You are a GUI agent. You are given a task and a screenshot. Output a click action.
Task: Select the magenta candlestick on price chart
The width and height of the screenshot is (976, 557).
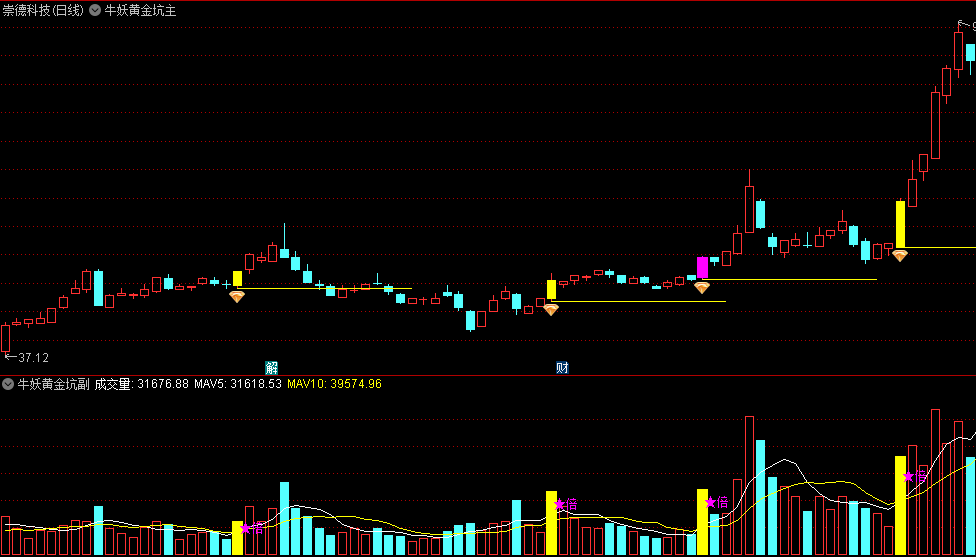pos(702,267)
